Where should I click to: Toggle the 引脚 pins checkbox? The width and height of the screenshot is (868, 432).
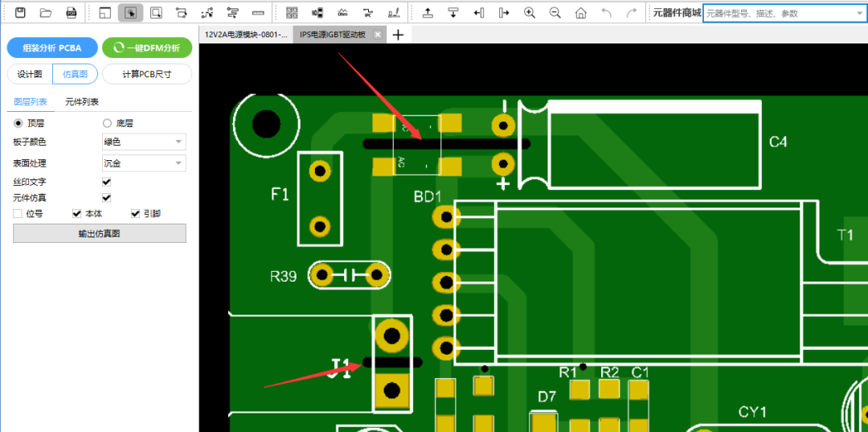pos(135,214)
